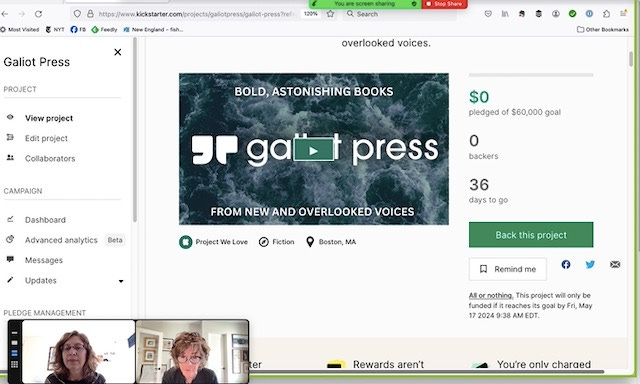Click the eye icon beside View project
This screenshot has width=640, height=384.
coord(10,117)
